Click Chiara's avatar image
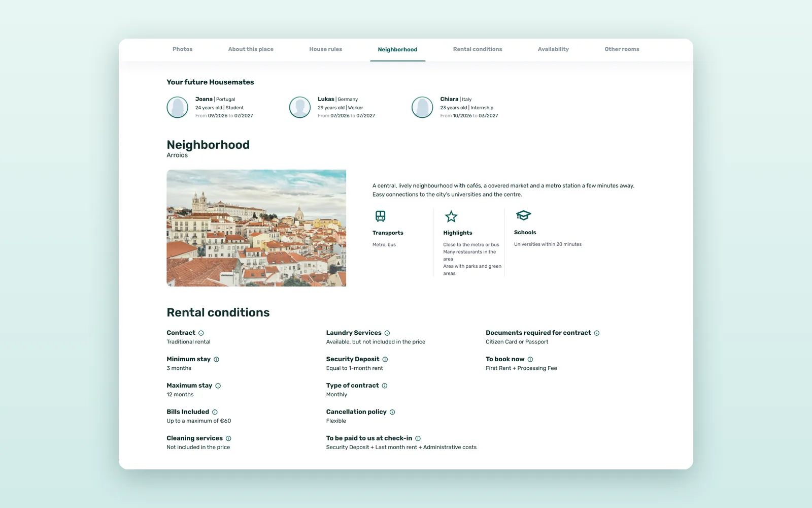The height and width of the screenshot is (508, 812). pyautogui.click(x=422, y=107)
